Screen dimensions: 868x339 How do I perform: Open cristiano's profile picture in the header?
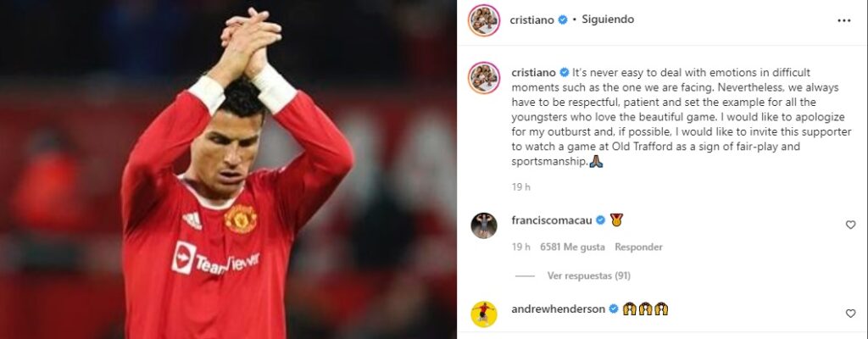[x=484, y=20]
